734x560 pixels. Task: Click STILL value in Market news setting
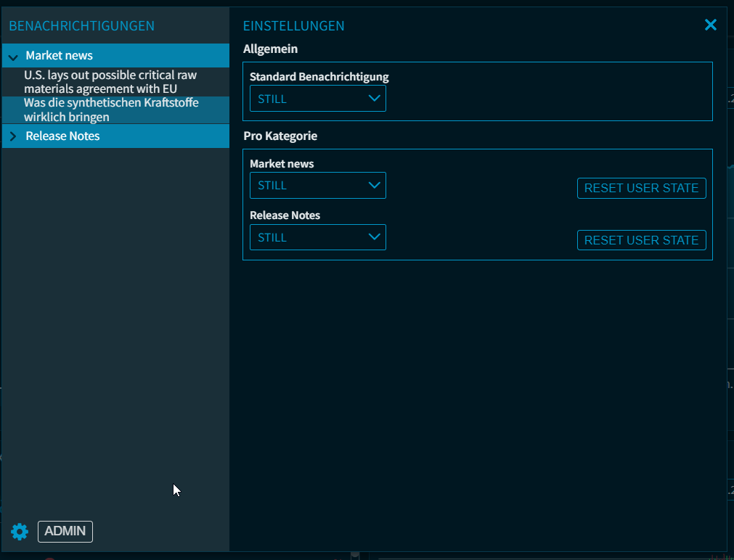(273, 186)
